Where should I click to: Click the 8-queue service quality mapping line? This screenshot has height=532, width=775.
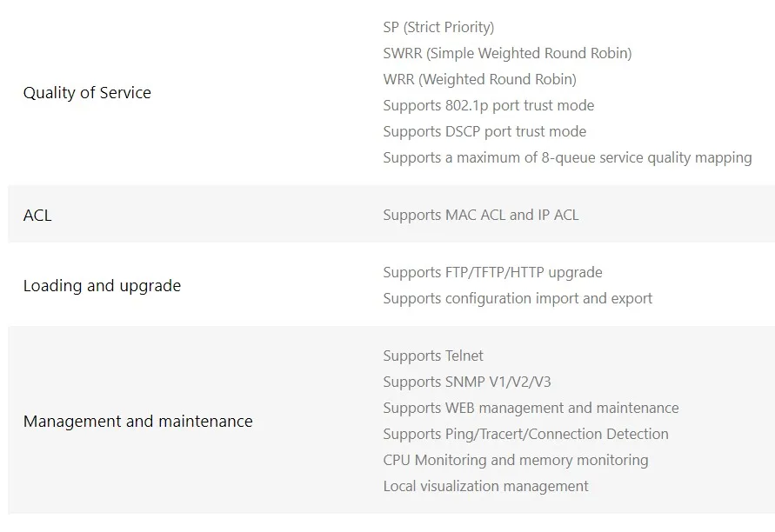(x=567, y=158)
